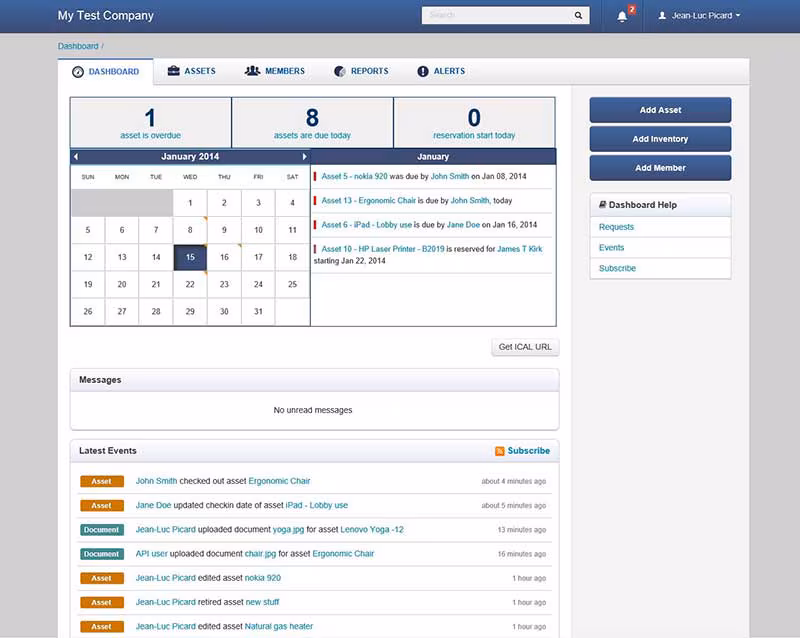The height and width of the screenshot is (638, 800).
Task: Open the Alerts tab
Action: [441, 71]
